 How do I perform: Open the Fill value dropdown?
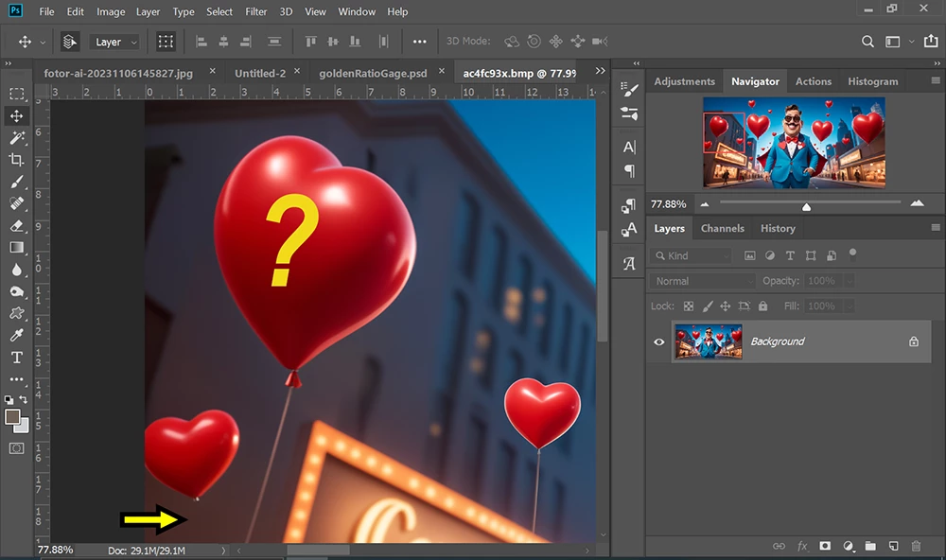coord(849,306)
